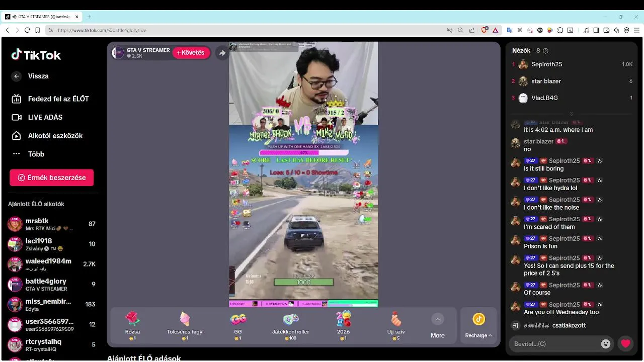Screen dimensions: 644x362
Task: Click Érmék beszerzése button
Action: [51, 177]
